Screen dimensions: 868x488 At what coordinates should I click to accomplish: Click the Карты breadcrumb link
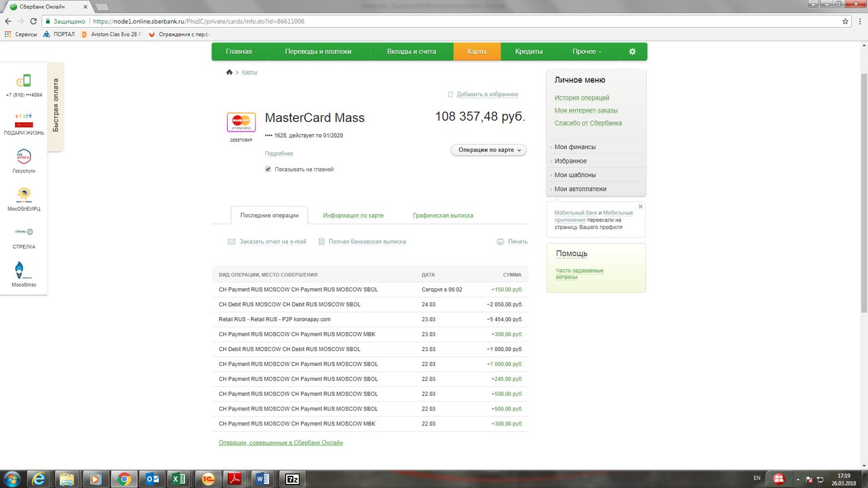250,72
